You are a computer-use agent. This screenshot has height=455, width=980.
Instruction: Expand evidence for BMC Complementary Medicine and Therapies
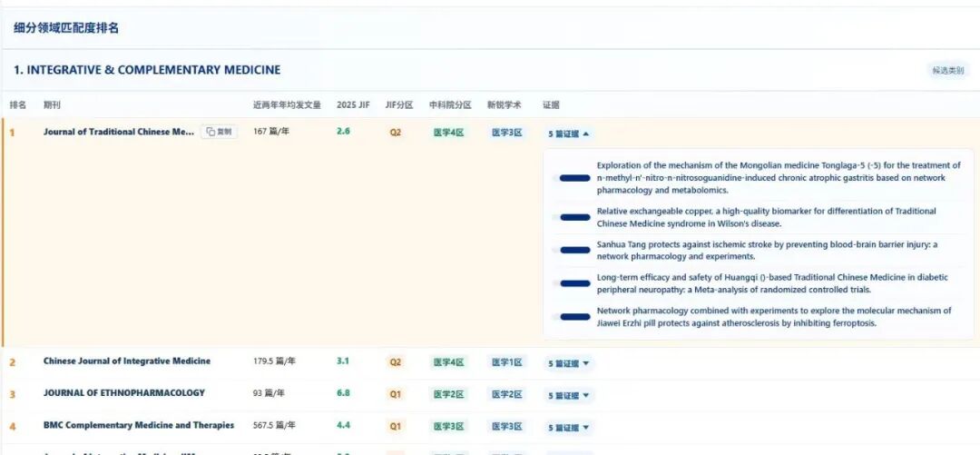(x=568, y=428)
